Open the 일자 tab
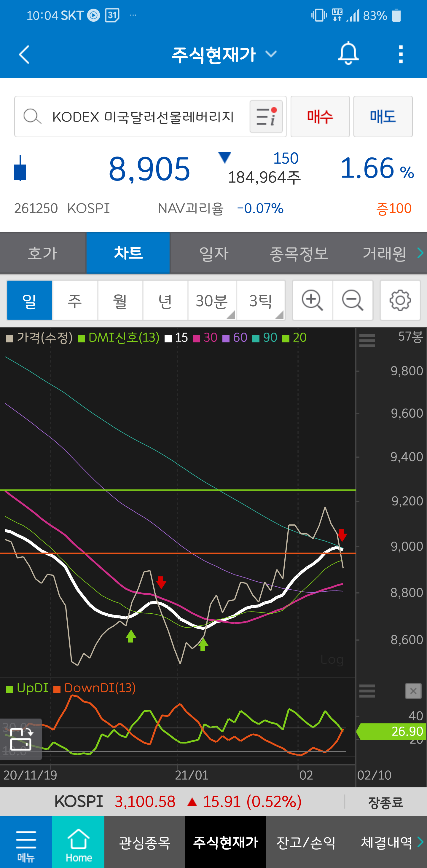427x868 pixels. point(214,253)
